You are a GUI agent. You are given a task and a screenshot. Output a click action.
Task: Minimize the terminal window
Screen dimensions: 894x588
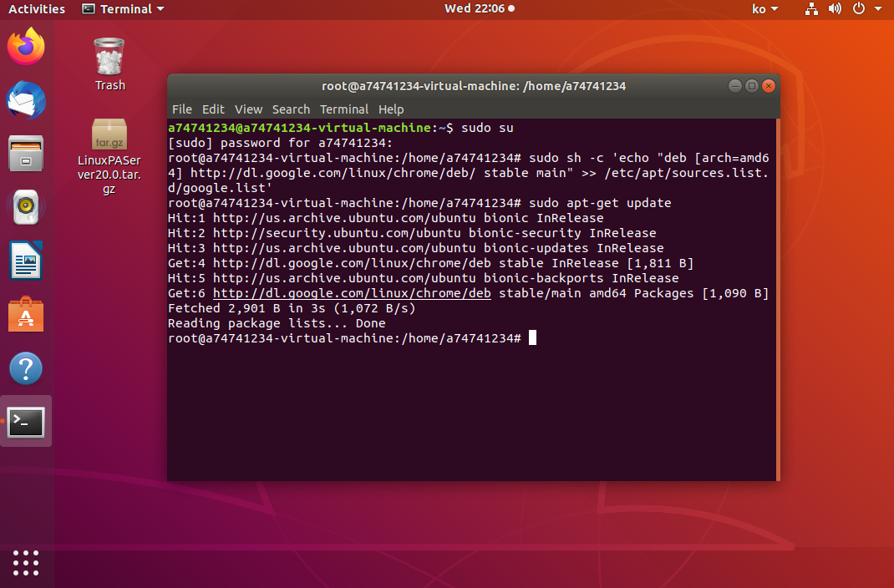tap(735, 86)
